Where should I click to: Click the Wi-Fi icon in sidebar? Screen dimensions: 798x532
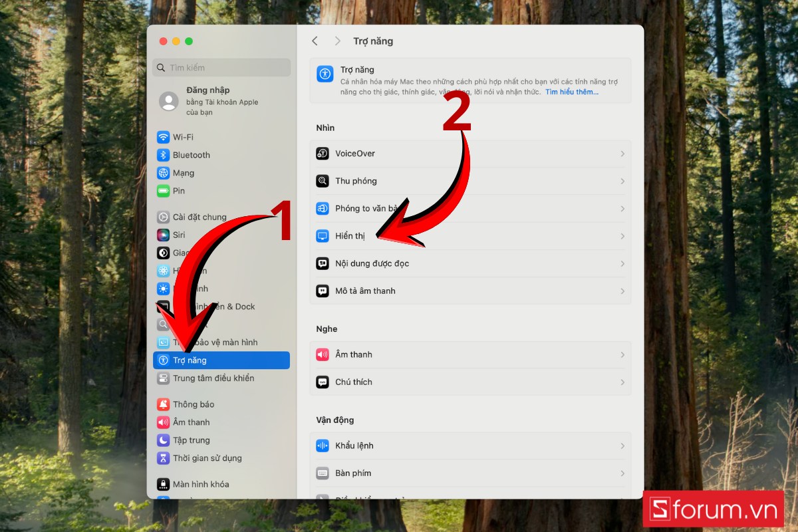tap(163, 137)
